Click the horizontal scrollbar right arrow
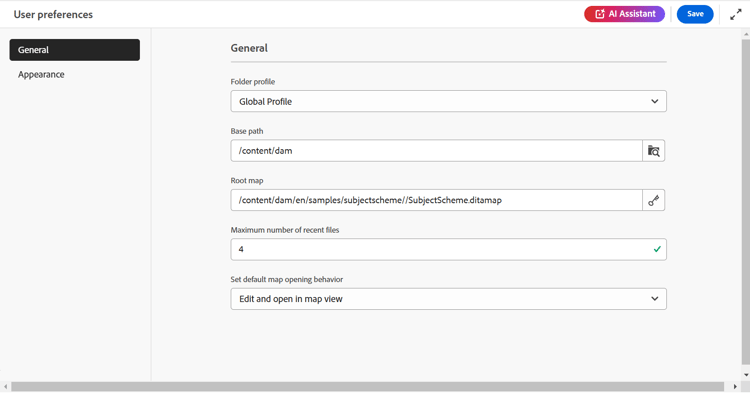Viewport: 750px width, 395px height. point(735,386)
